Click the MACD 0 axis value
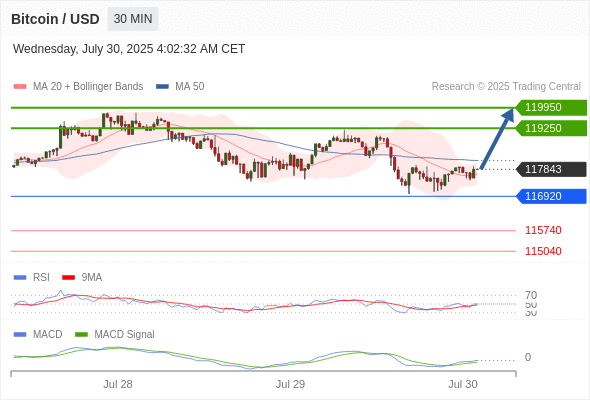The width and height of the screenshot is (590, 400). pyautogui.click(x=528, y=357)
